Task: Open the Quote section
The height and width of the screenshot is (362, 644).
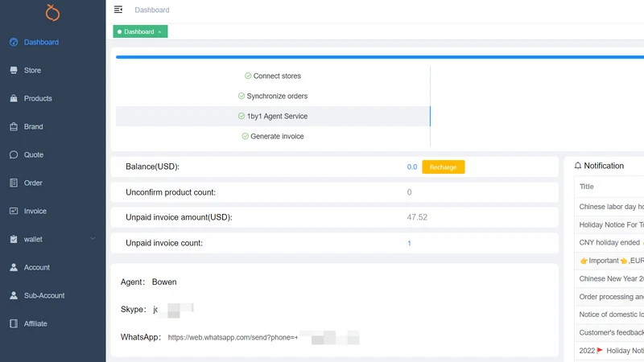Action: point(34,154)
